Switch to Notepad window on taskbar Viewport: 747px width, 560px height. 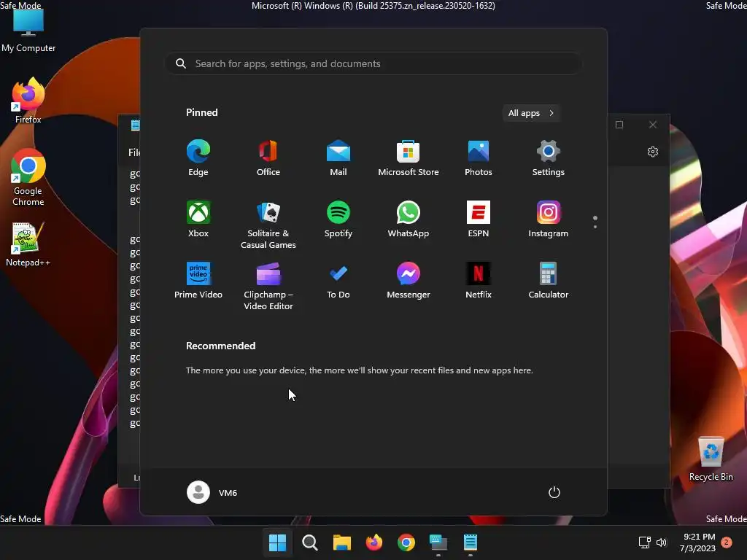coord(471,542)
